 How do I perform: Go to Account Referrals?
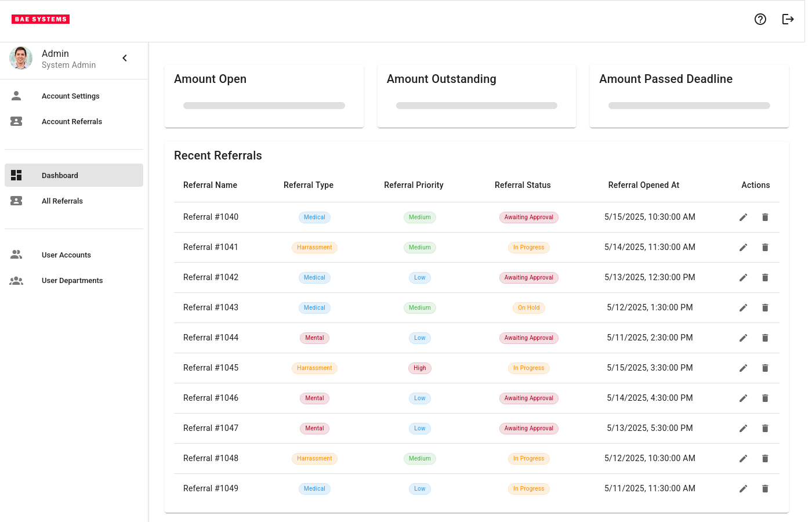point(74,122)
